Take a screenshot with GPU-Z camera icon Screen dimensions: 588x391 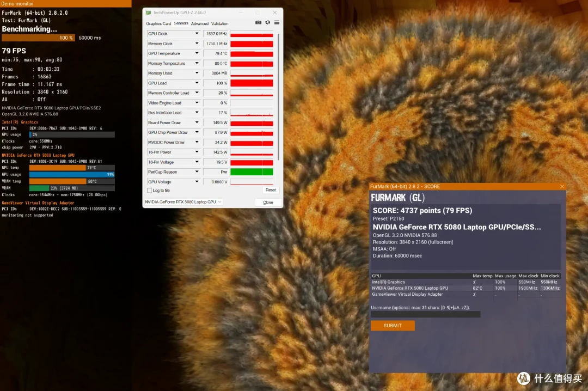tap(258, 22)
